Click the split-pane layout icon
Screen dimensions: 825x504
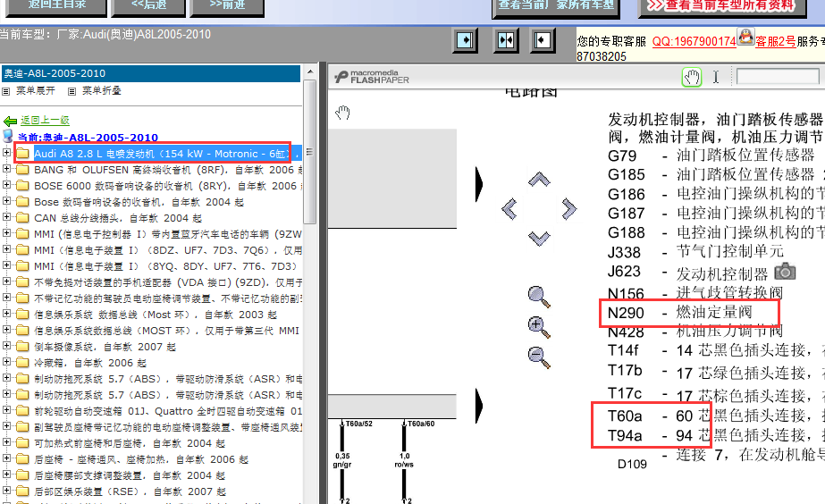pyautogui.click(x=506, y=40)
